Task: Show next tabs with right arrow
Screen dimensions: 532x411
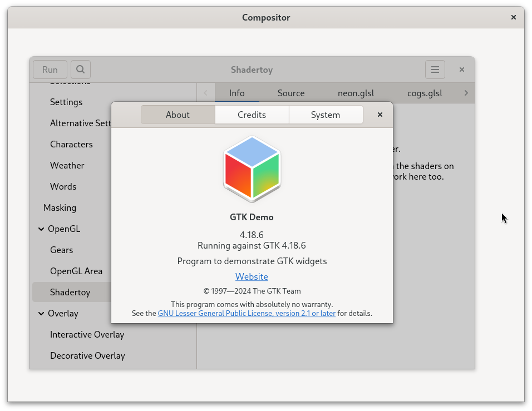Action: tap(466, 93)
